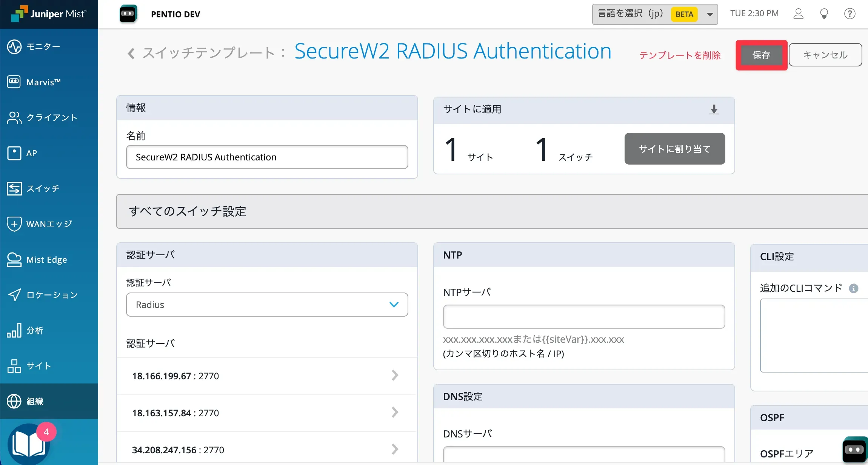Click the 保存 save button
The height and width of the screenshot is (465, 868).
point(761,55)
